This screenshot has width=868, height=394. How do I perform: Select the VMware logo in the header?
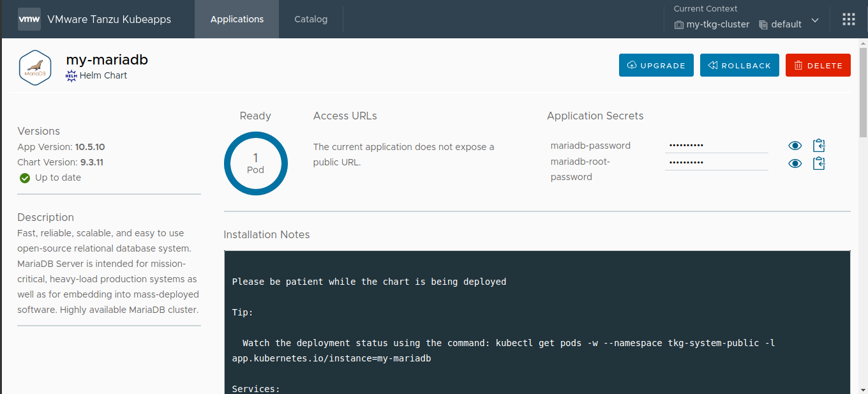(29, 19)
